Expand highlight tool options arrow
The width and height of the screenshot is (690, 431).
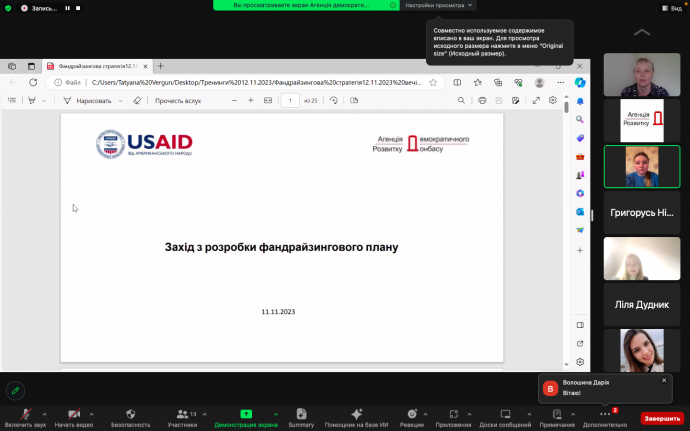point(44,101)
